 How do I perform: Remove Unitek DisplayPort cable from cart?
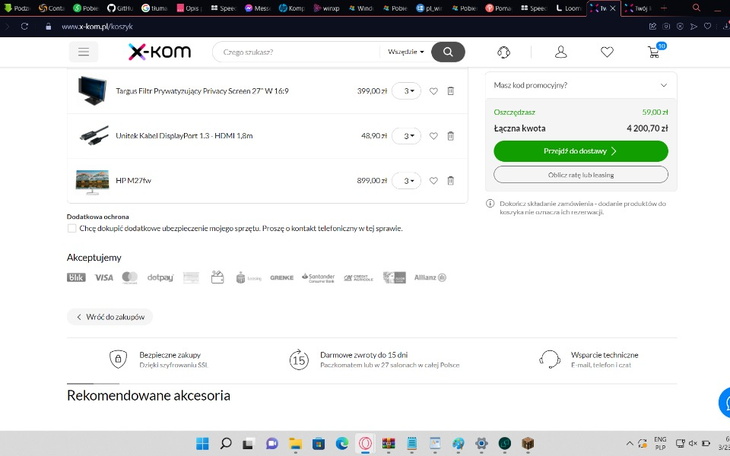(450, 136)
